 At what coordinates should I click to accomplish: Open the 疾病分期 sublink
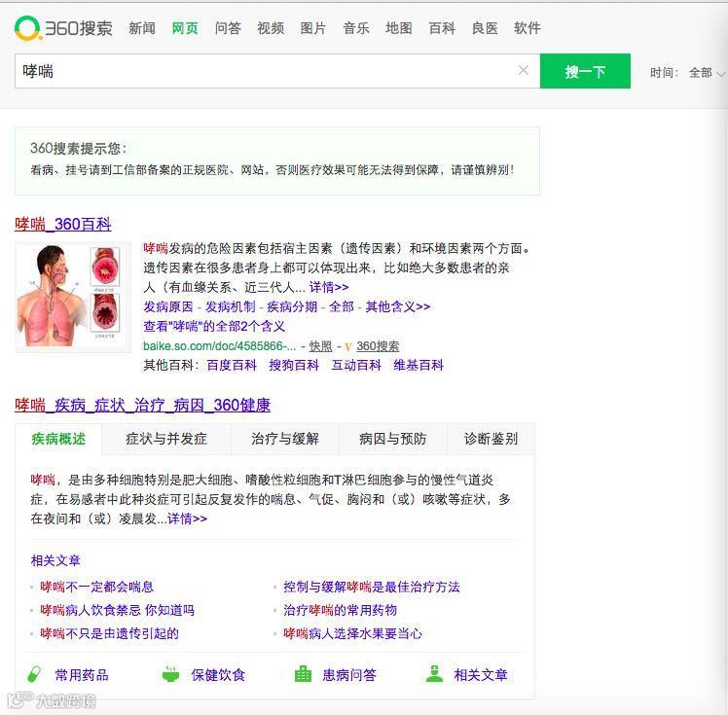(x=292, y=306)
